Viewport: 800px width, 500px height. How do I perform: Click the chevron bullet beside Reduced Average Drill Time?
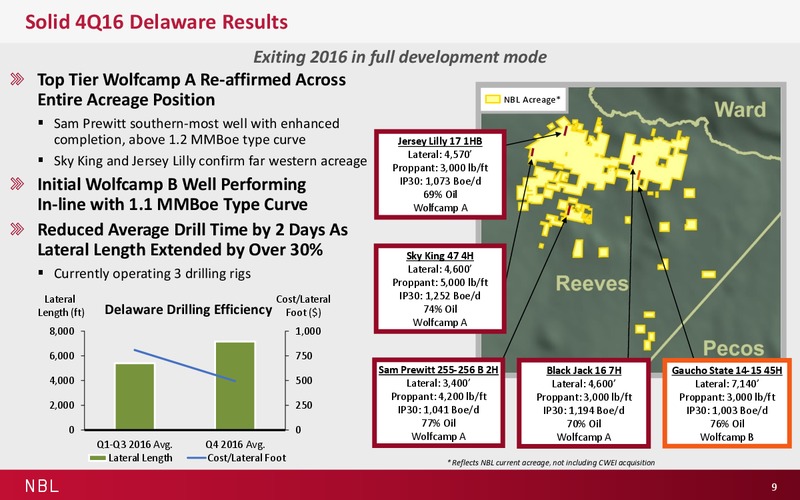(17, 229)
